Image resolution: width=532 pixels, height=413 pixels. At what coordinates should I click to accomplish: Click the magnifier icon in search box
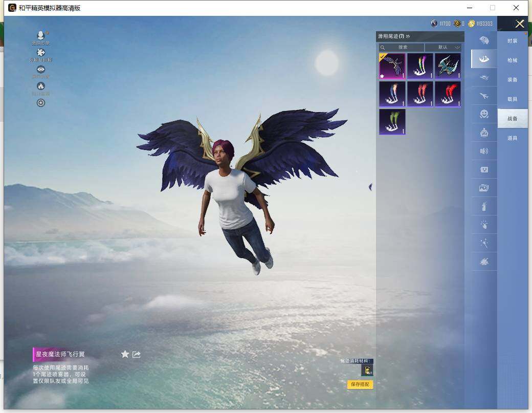[383, 48]
